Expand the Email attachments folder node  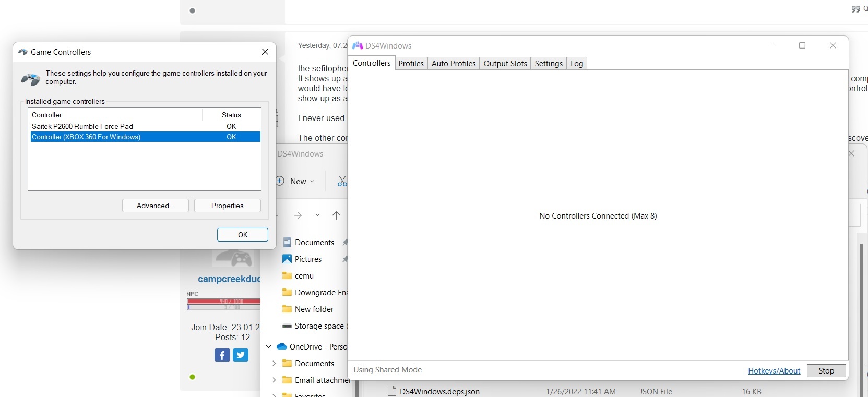[274, 380]
